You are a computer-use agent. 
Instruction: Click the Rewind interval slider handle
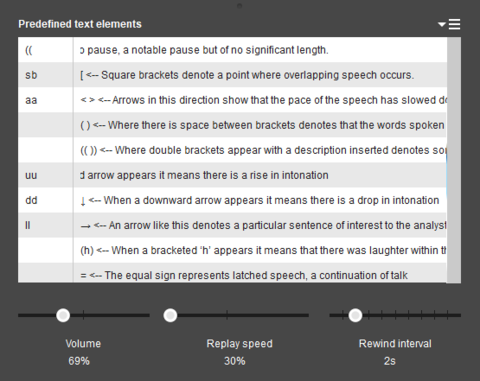coord(355,315)
